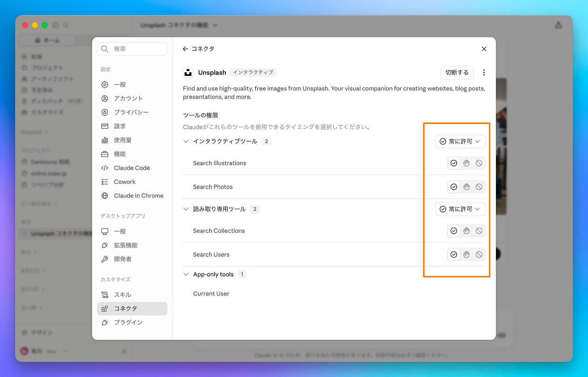
Task: Click the search field in settings
Action: (132, 49)
